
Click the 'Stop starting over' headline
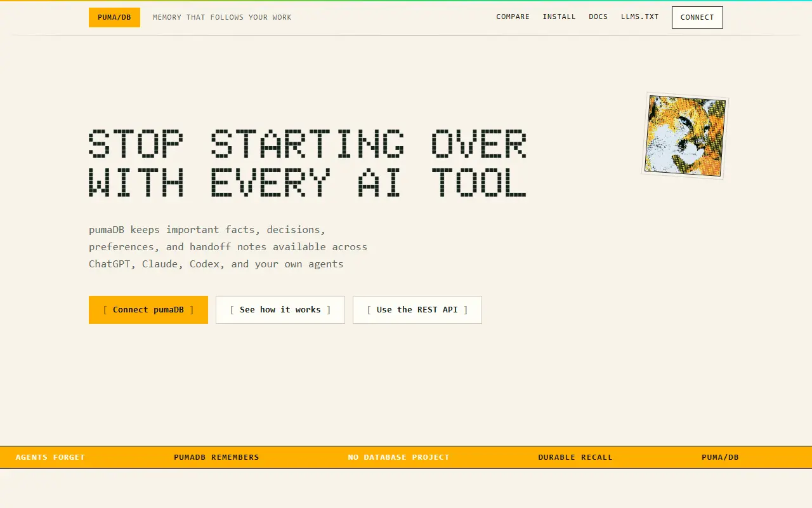307,143
